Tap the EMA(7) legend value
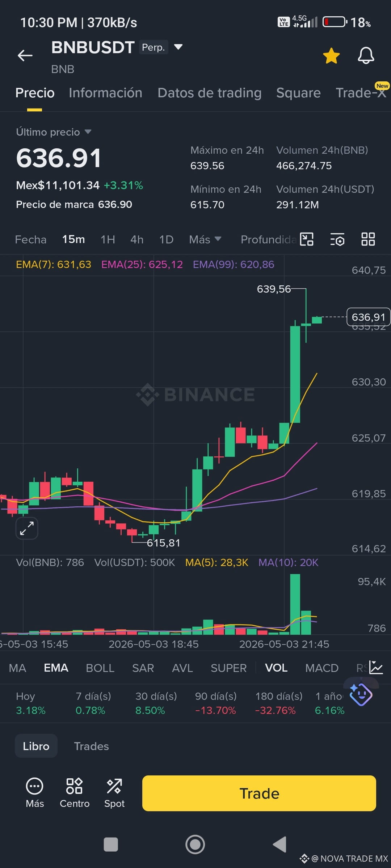The image size is (391, 868). click(54, 264)
